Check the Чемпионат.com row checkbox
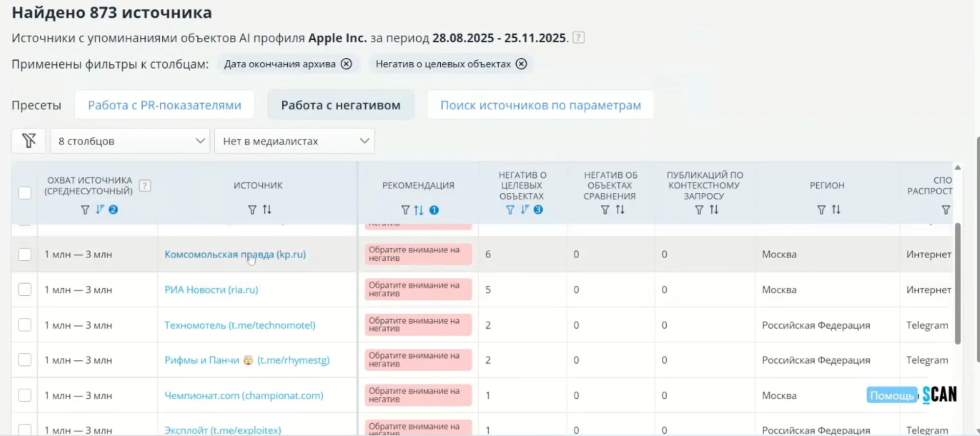The height and width of the screenshot is (436, 980). coord(25,395)
